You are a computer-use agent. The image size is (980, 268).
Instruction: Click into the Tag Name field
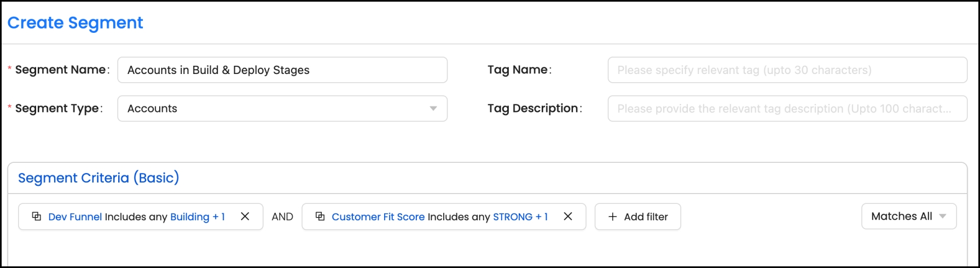[x=787, y=70]
